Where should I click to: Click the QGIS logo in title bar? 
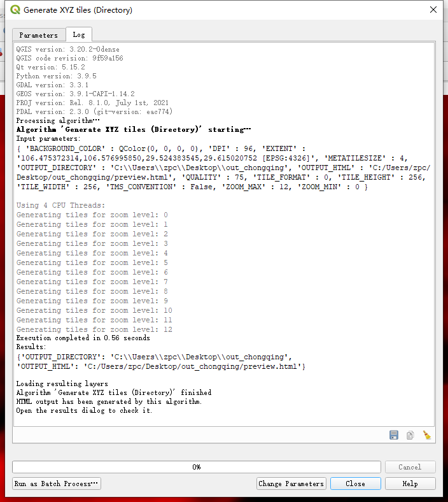15,10
